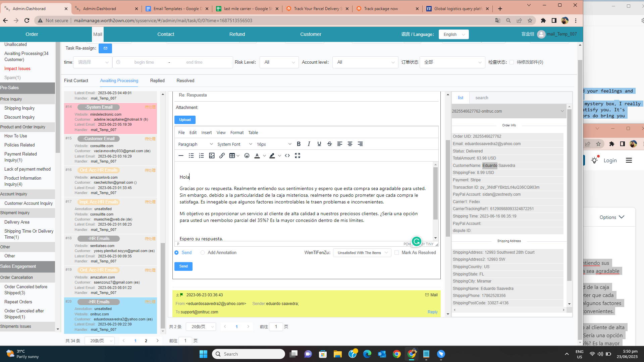Click the Reply link in email
This screenshot has width=644, height=362.
click(432, 312)
